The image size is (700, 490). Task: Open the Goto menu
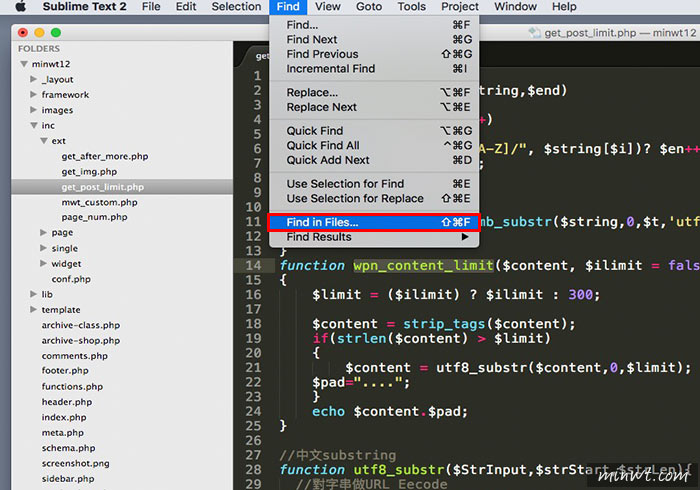[369, 6]
